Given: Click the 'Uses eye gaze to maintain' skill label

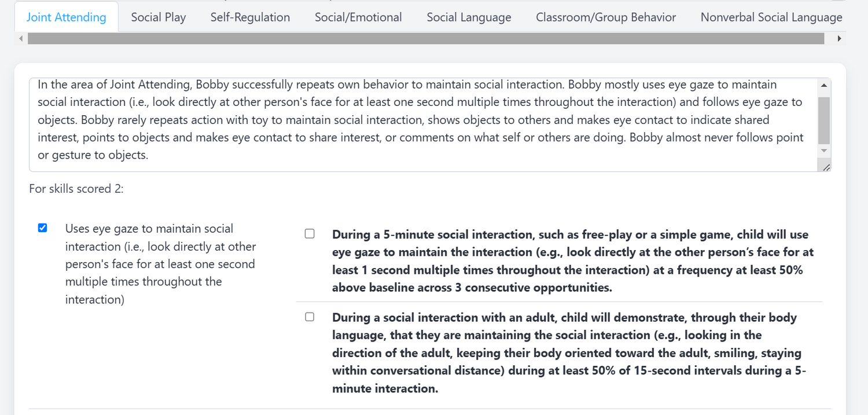Looking at the screenshot, I should [x=160, y=264].
